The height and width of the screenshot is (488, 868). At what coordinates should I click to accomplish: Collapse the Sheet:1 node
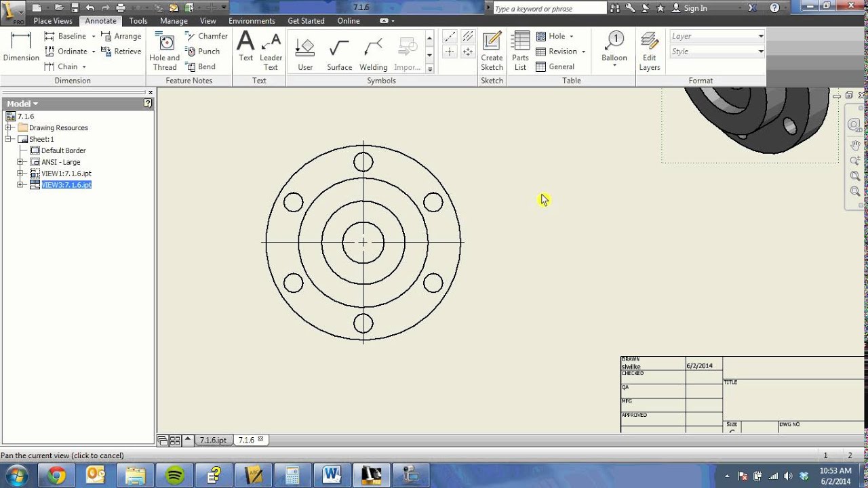[x=8, y=139]
